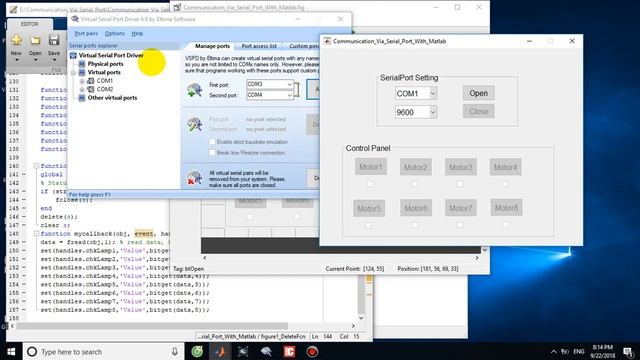
Task: Click the Save disk icon in MATLAB editor
Action: (x=53, y=40)
